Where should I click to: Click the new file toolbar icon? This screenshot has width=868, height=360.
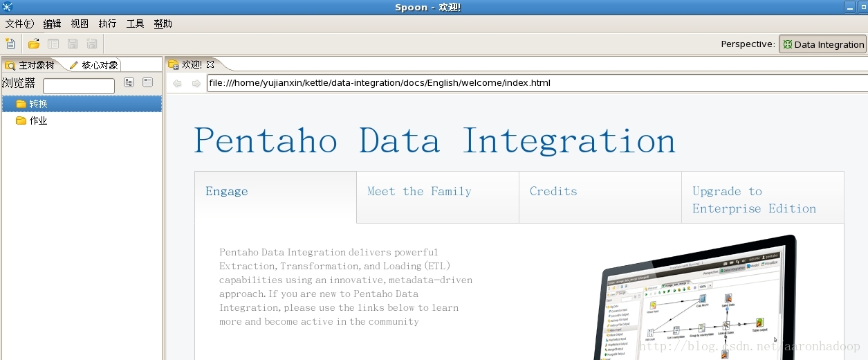coord(10,44)
